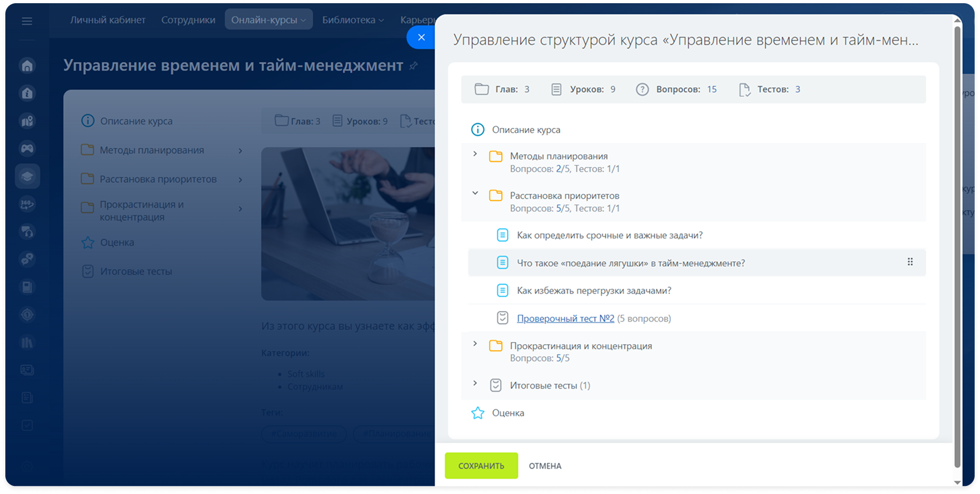Screen dimensions: 980x494
Task: Click the gamepad icon in sidebar
Action: click(27, 148)
